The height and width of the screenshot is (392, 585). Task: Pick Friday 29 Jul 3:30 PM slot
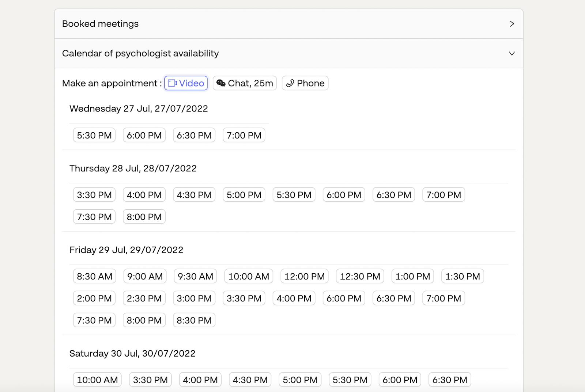pos(244,298)
